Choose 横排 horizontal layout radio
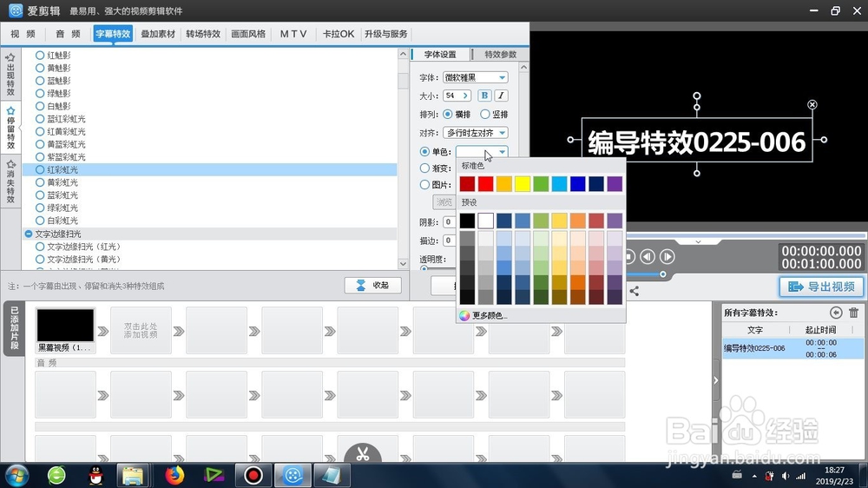Image resolution: width=868 pixels, height=488 pixels. click(x=447, y=114)
